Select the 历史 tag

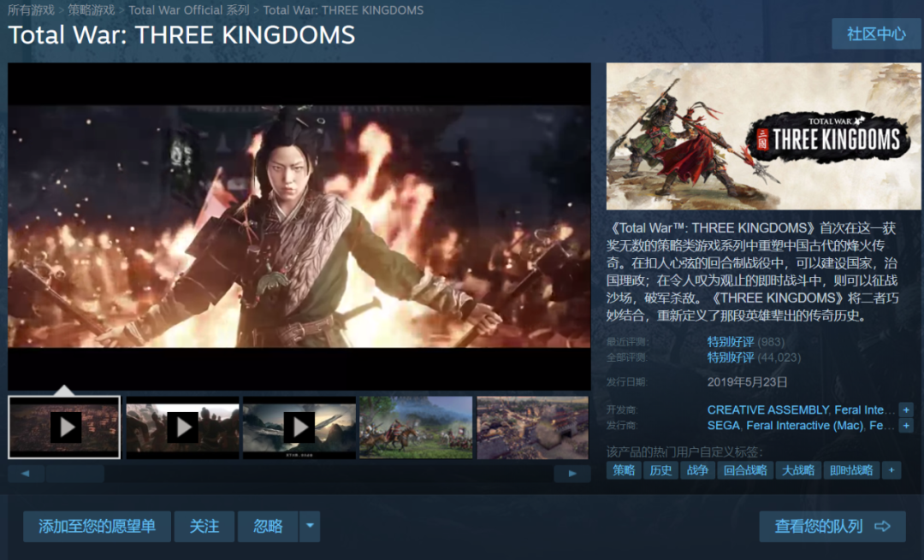(660, 470)
